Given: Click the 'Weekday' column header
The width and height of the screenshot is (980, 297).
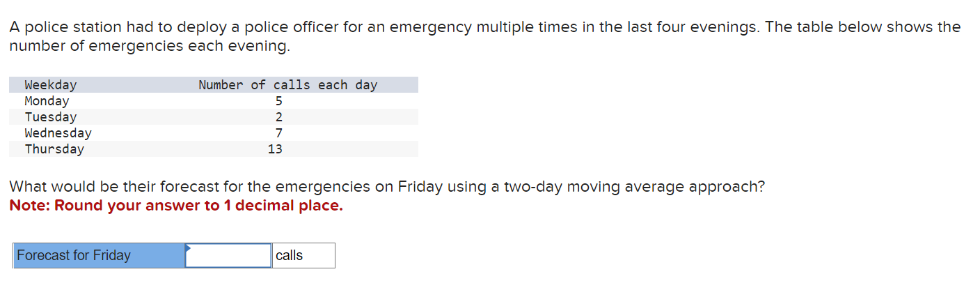Looking at the screenshot, I should coord(51,85).
